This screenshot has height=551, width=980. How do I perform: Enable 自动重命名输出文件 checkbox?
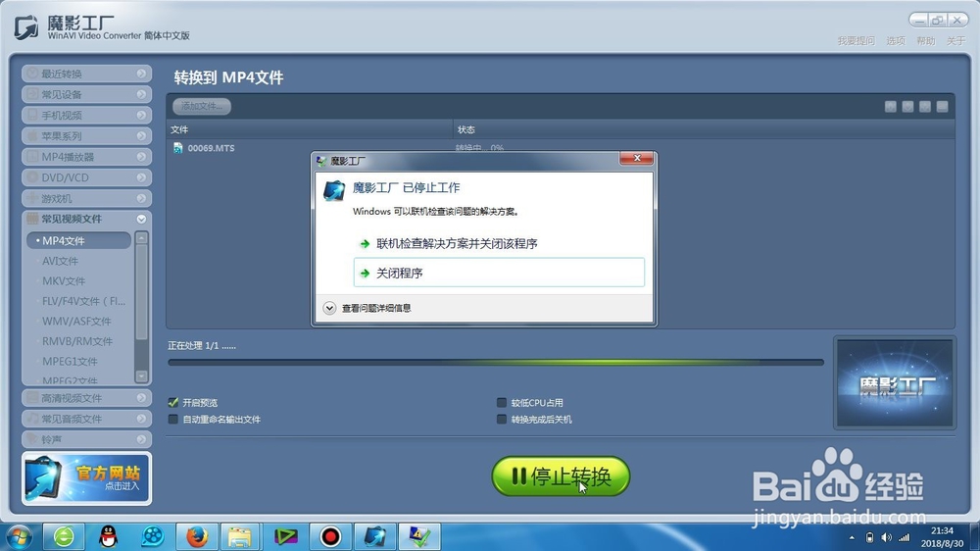pos(173,419)
